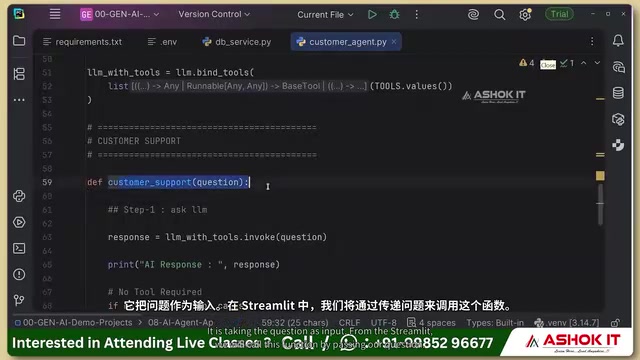Open the Problems tool window
Image resolution: width=640 pixels, height=360 pixels.
pyautogui.click(x=19, y=275)
